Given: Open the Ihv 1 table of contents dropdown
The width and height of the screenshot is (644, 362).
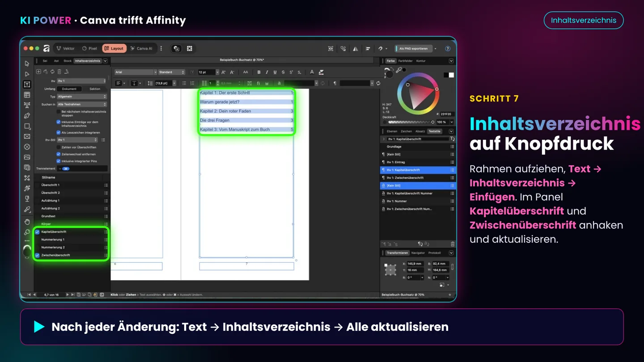Looking at the screenshot, I should (x=81, y=81).
